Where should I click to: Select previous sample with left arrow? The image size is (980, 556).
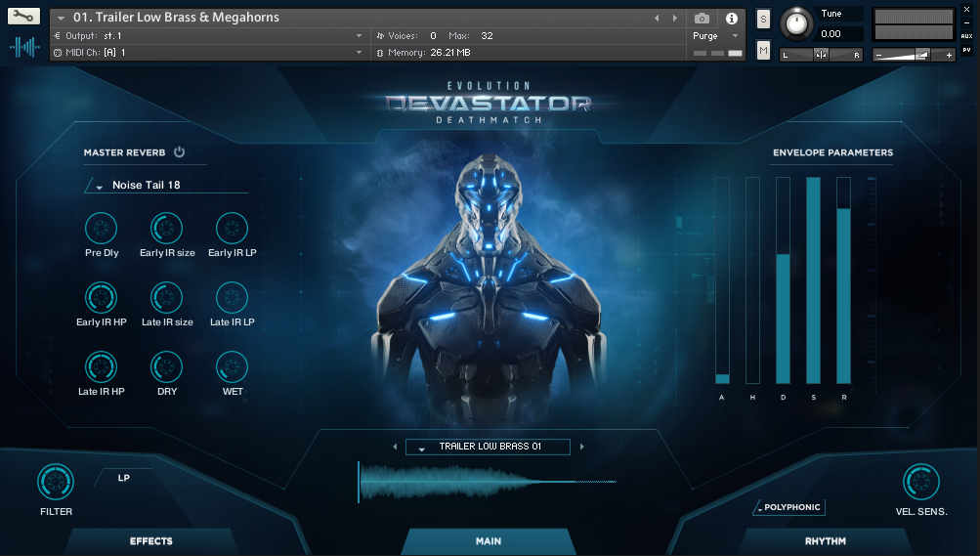coord(395,447)
